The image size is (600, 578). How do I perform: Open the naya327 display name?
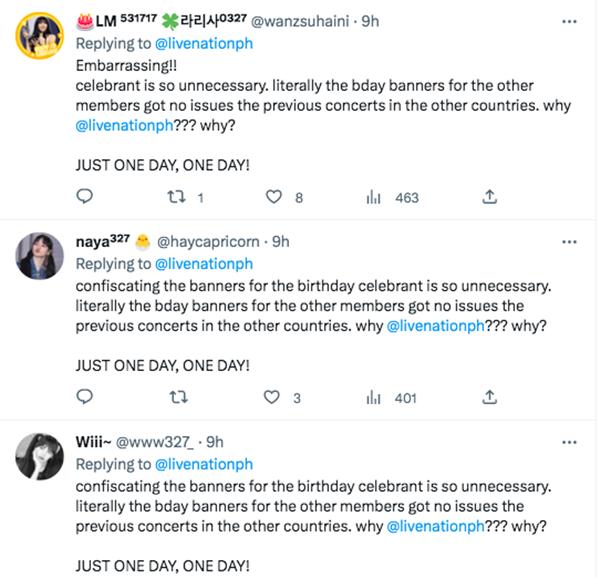point(105,242)
